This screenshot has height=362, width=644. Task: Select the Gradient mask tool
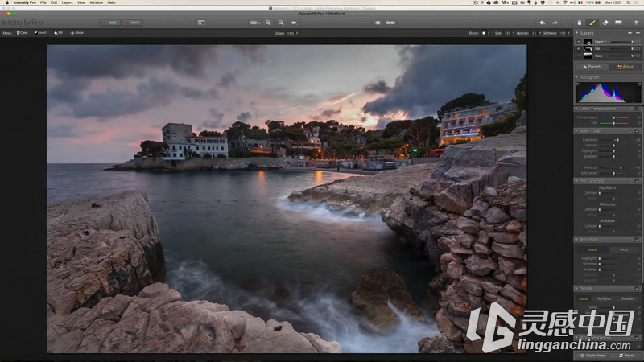(618, 23)
